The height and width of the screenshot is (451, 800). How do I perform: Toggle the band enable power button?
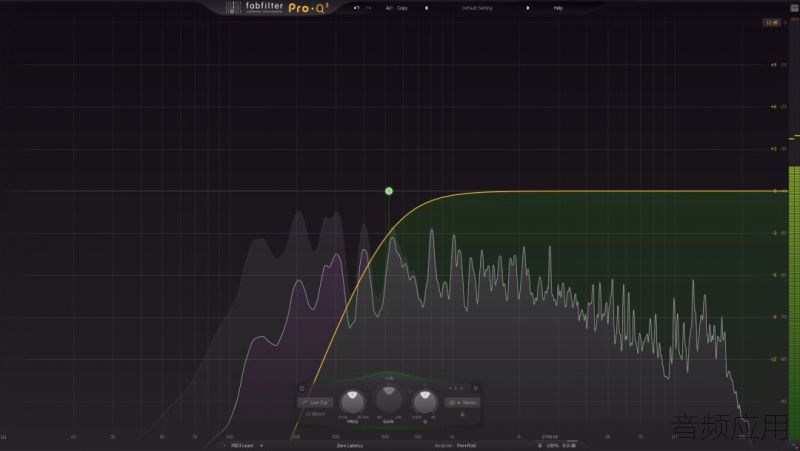pos(302,388)
